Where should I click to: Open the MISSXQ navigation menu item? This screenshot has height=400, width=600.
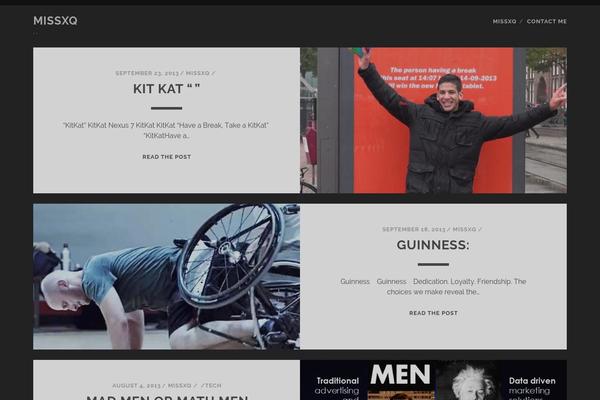(x=504, y=21)
